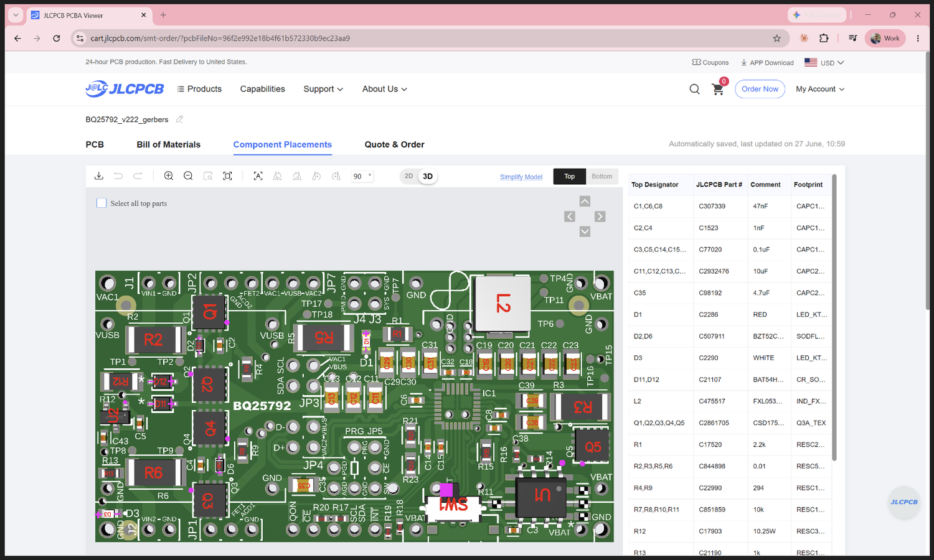Screen dimensions: 934x560
Task: Check Select all top parts
Action: tap(101, 203)
